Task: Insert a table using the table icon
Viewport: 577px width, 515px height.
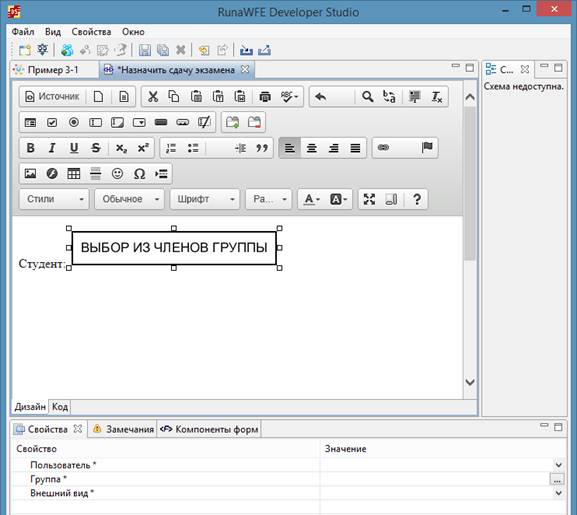Action: coord(74,174)
